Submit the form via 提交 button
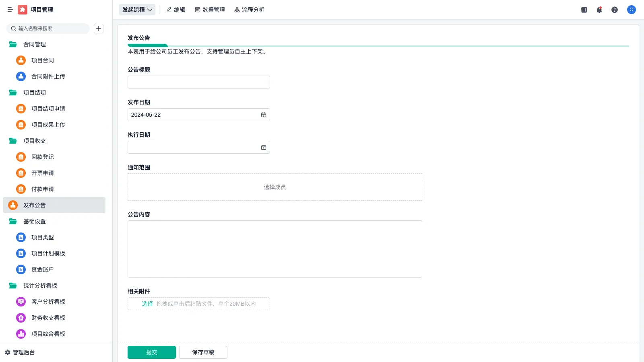 tap(152, 352)
